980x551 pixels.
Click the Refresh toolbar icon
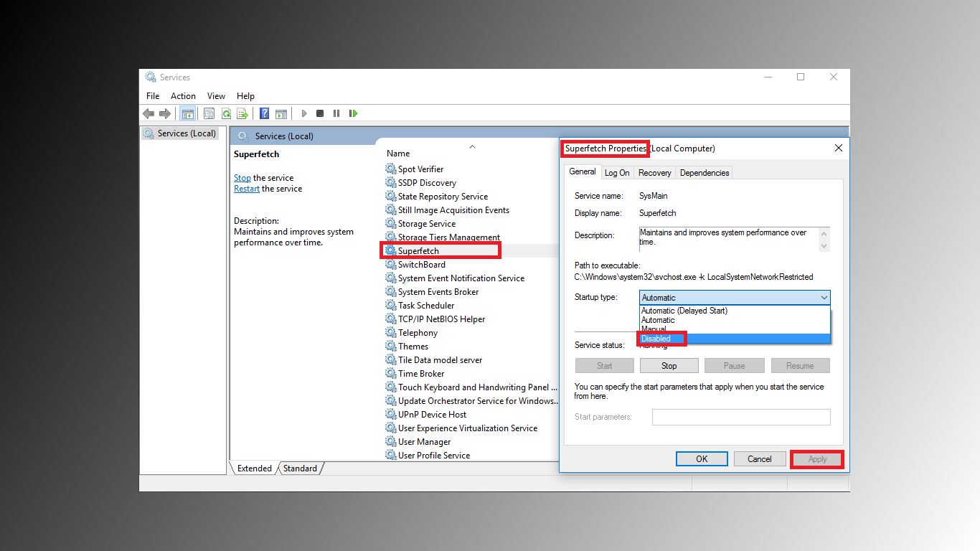coord(226,113)
